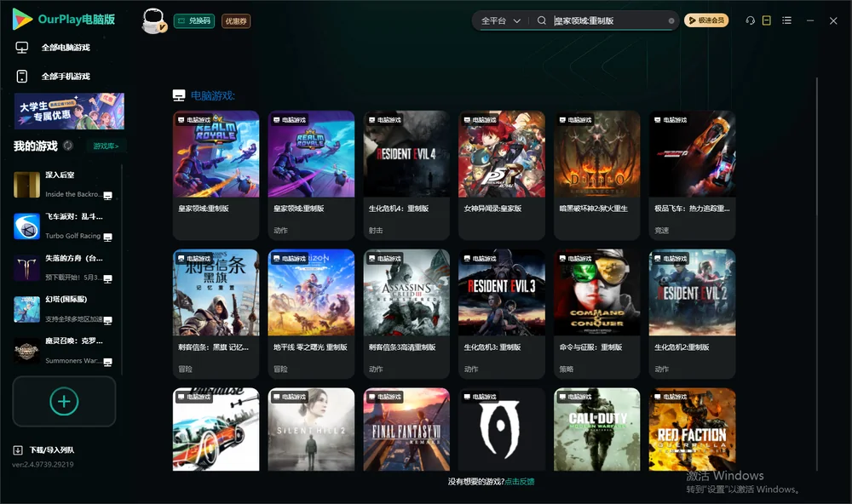Click the download icon beside 下载/导入列队
The image size is (852, 504).
pos(18,450)
